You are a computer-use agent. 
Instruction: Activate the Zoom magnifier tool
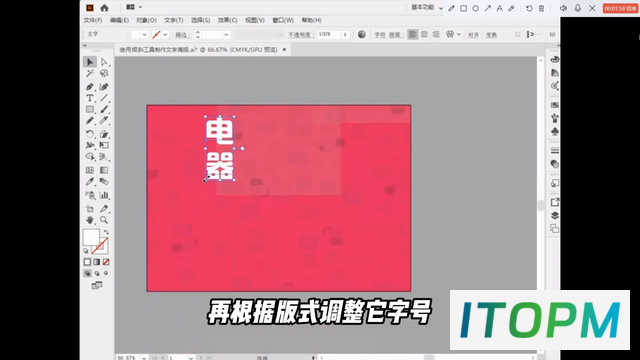coord(104,220)
